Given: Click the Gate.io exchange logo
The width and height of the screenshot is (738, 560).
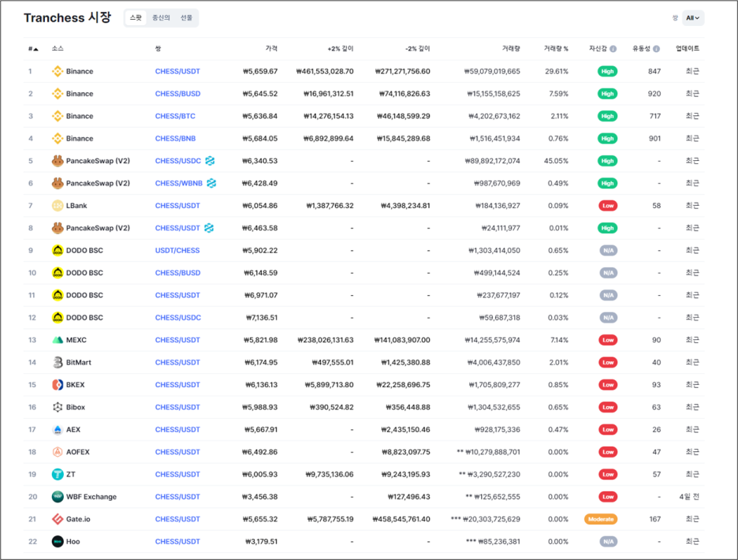Looking at the screenshot, I should [58, 518].
